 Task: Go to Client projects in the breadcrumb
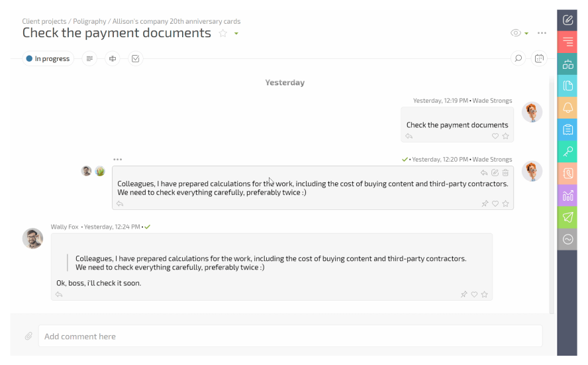[44, 22]
